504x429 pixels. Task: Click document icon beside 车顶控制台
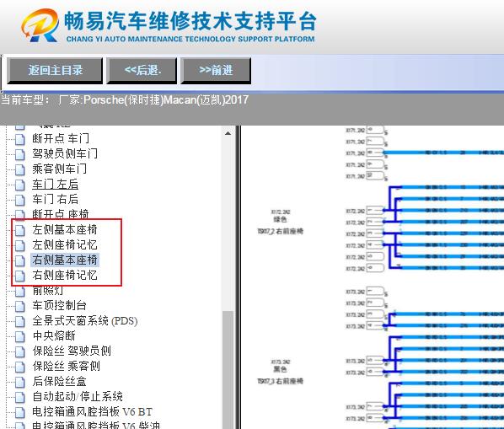tap(20, 306)
